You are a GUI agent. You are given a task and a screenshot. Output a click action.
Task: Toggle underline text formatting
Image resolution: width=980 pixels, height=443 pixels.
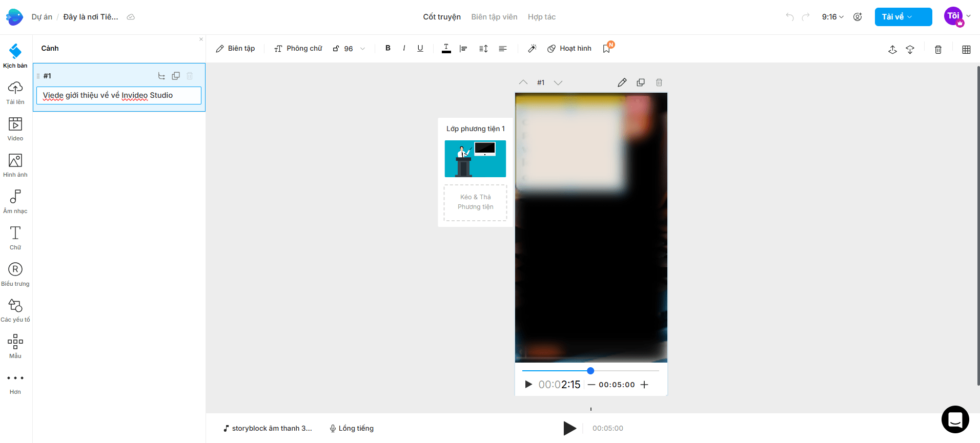point(420,48)
